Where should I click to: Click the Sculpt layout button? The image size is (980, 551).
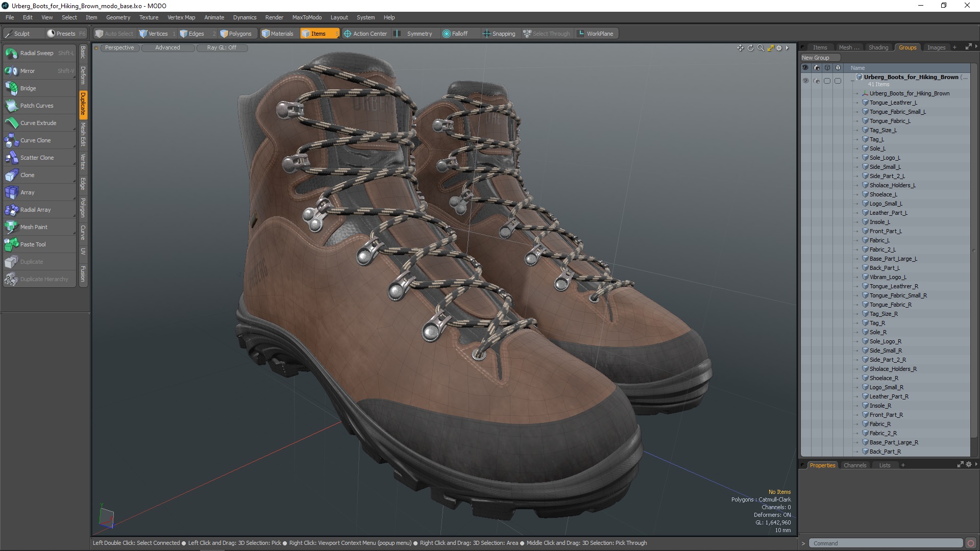pyautogui.click(x=23, y=34)
